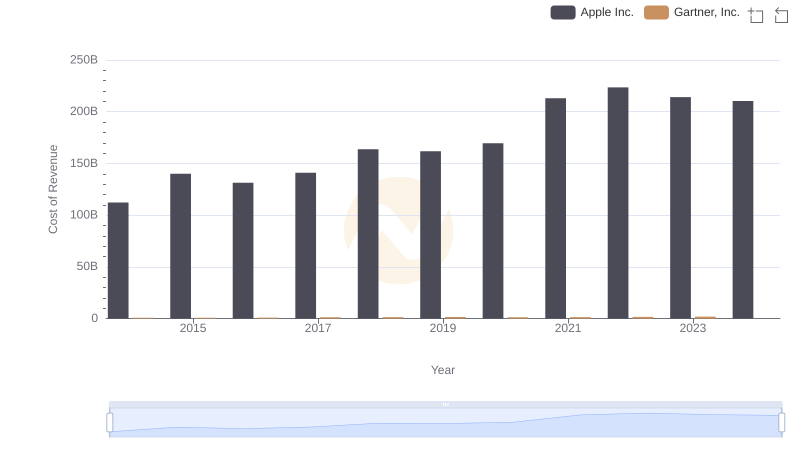Click the 2023 x-axis label
This screenshot has width=800, height=461.
tap(693, 328)
